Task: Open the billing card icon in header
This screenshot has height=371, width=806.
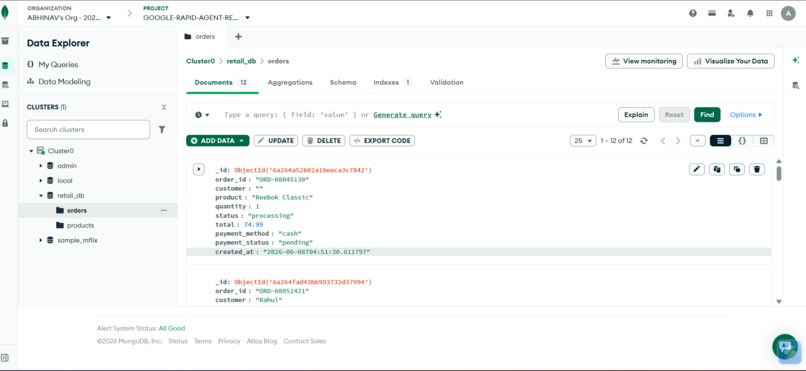Action: (712, 13)
